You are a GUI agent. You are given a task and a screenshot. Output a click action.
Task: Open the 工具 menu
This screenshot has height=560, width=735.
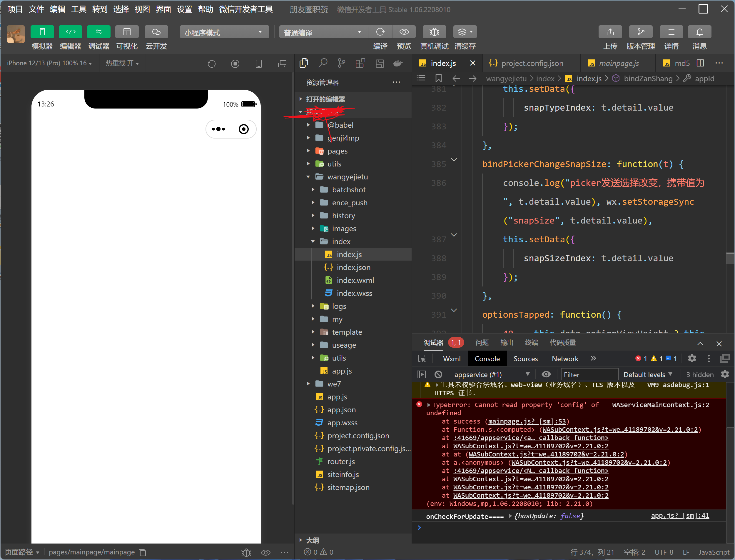[x=78, y=9]
